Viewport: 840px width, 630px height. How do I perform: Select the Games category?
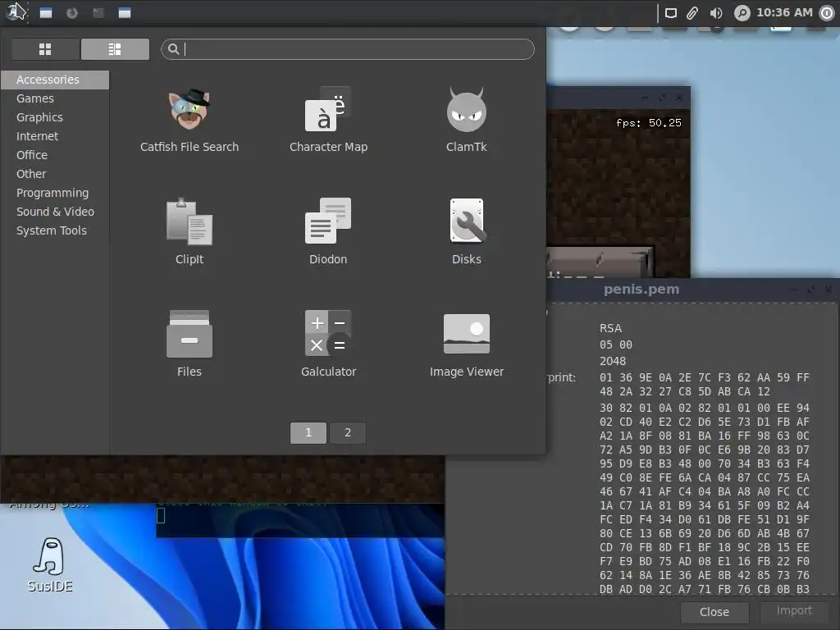[x=55, y=98]
